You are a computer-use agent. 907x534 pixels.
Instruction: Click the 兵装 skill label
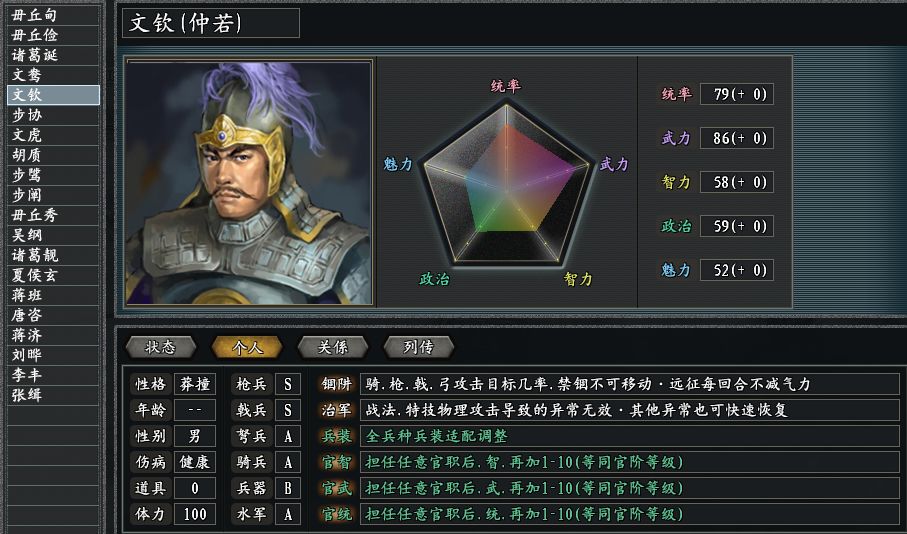334,436
